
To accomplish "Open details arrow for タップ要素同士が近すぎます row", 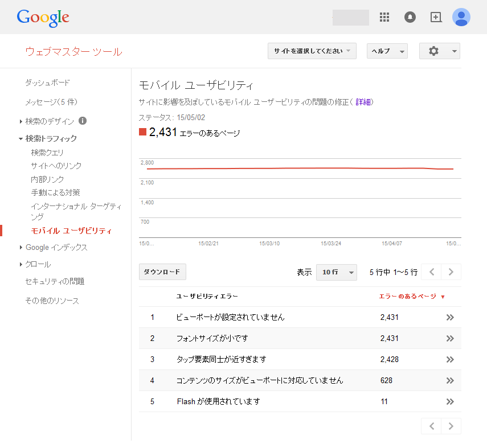I will [x=450, y=360].
